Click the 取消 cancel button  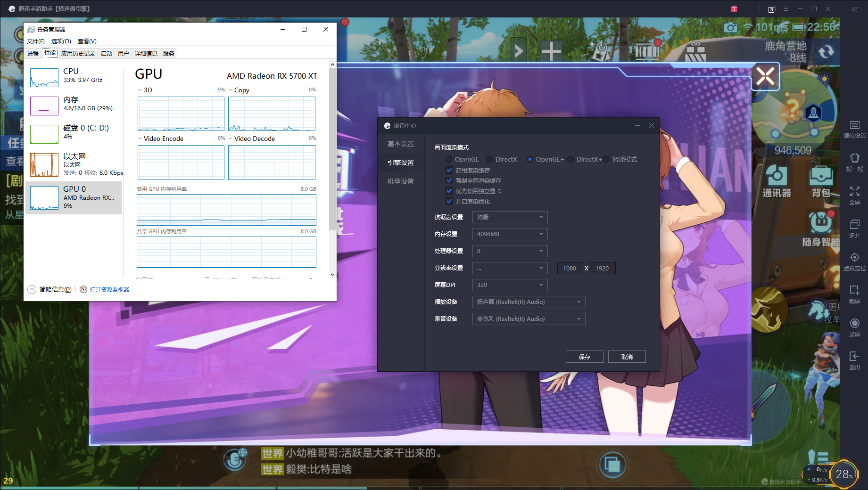point(627,357)
